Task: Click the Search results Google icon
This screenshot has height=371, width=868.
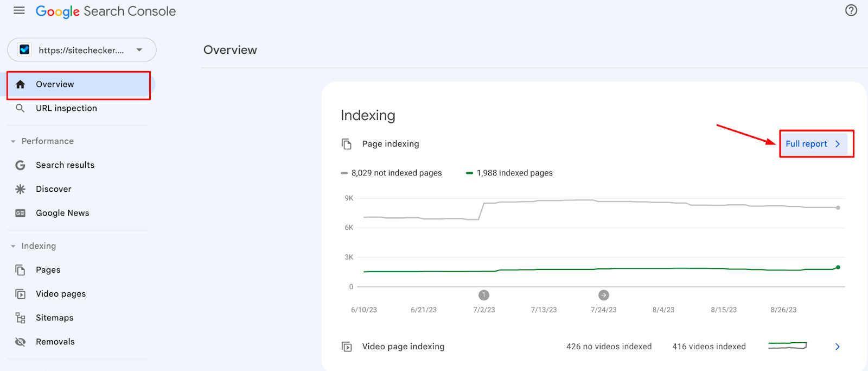Action: 20,165
